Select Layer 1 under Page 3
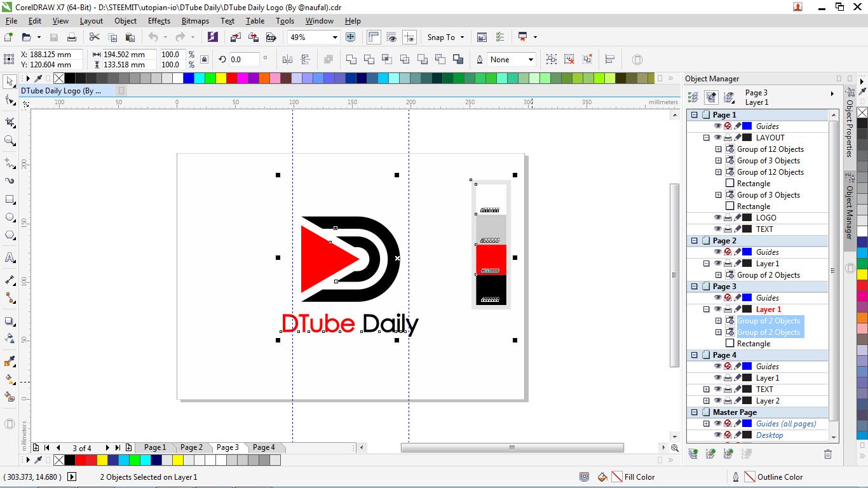 click(x=768, y=309)
